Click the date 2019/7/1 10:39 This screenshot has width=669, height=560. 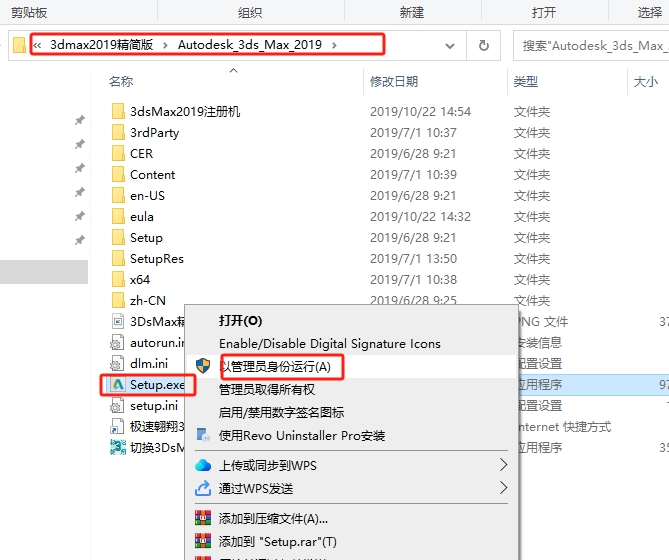(413, 174)
